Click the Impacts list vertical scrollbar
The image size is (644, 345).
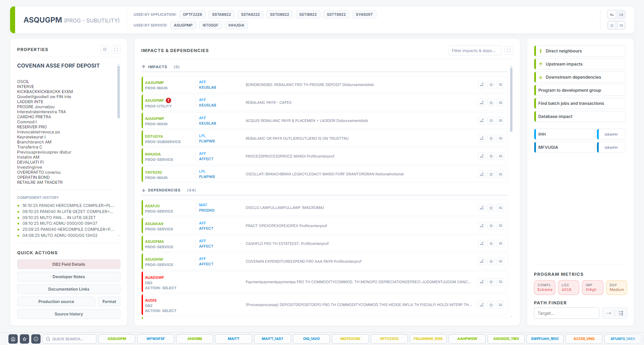[x=511, y=99]
